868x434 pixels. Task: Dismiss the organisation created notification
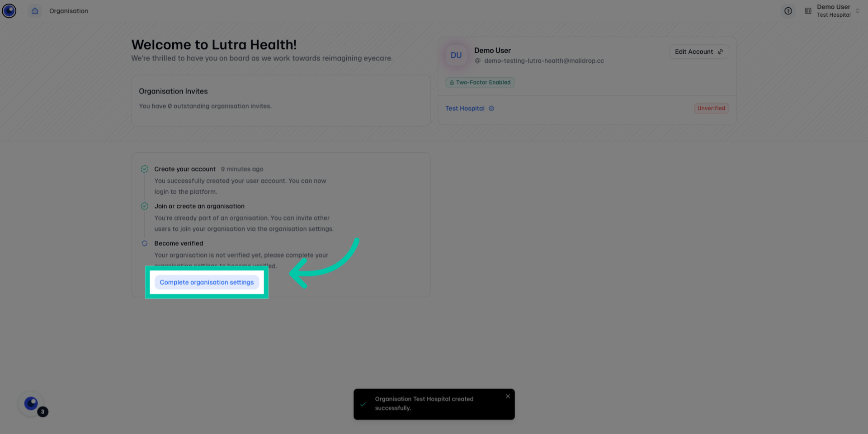coord(508,396)
